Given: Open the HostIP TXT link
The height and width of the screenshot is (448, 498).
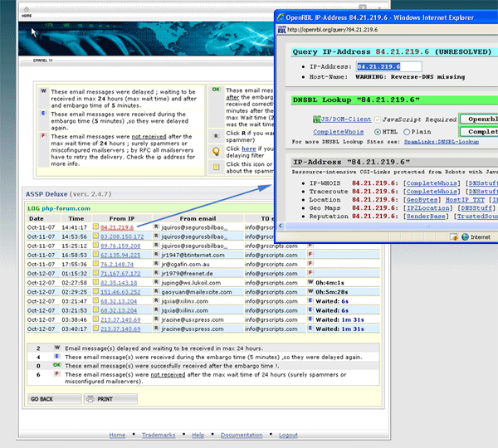Looking at the screenshot, I should pos(465,200).
